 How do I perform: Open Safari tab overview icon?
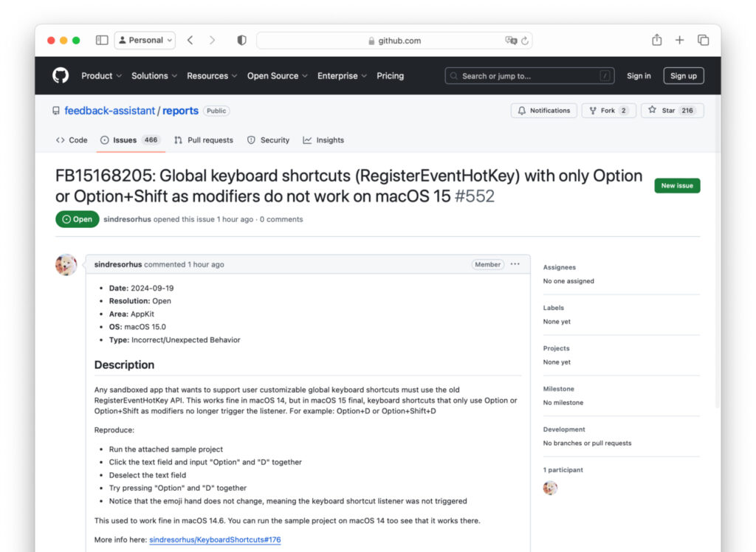(x=703, y=41)
